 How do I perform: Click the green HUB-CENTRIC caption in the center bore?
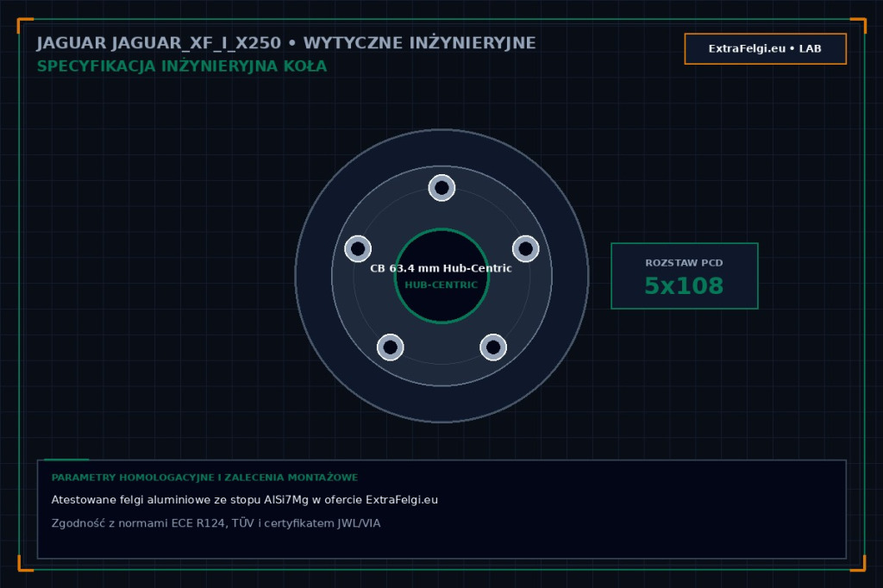tap(441, 285)
